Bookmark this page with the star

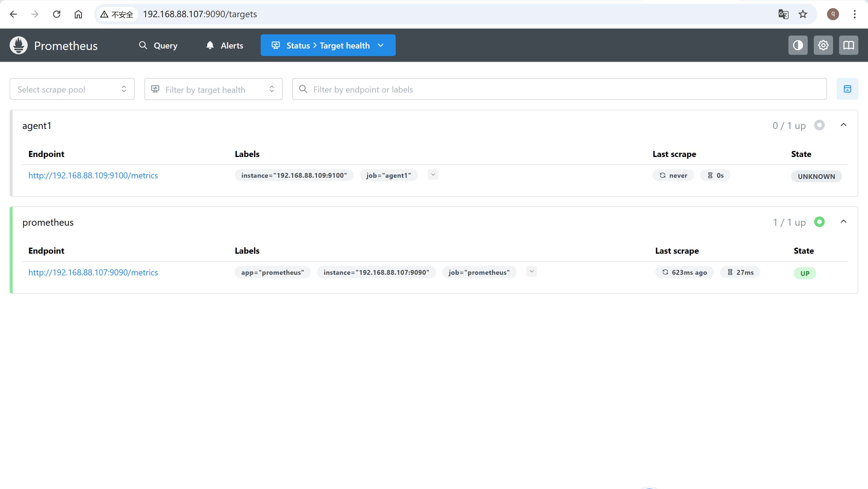803,14
